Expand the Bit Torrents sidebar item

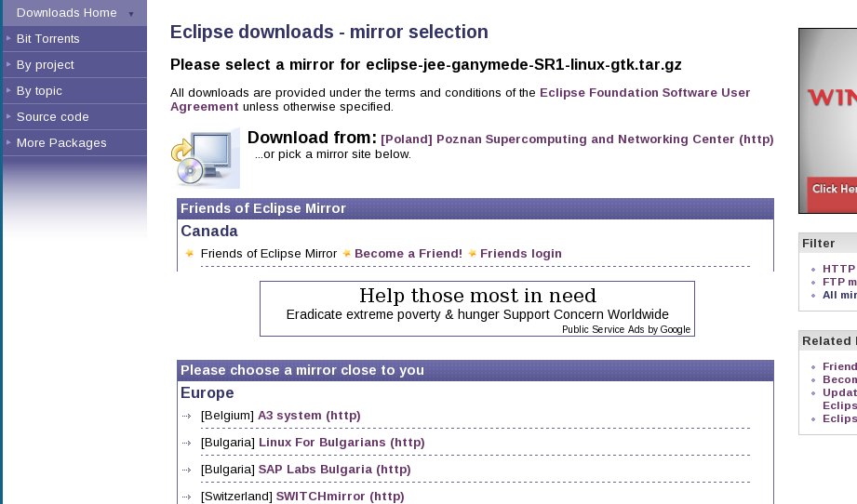tap(47, 39)
